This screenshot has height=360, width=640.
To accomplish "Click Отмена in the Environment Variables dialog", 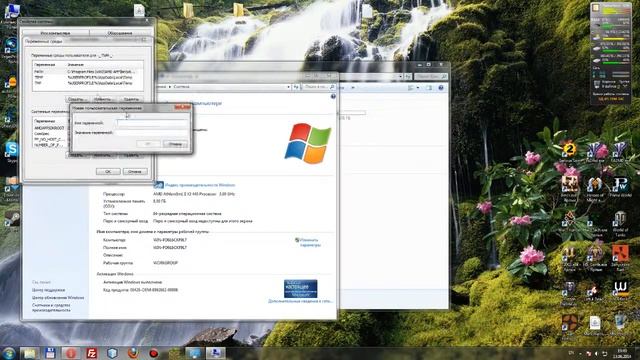I will [x=135, y=171].
